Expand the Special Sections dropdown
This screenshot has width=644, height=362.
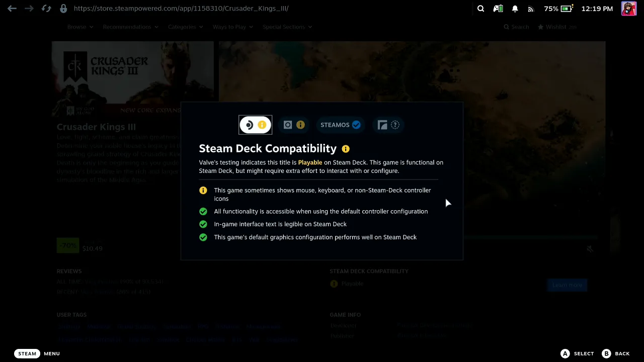click(x=287, y=27)
